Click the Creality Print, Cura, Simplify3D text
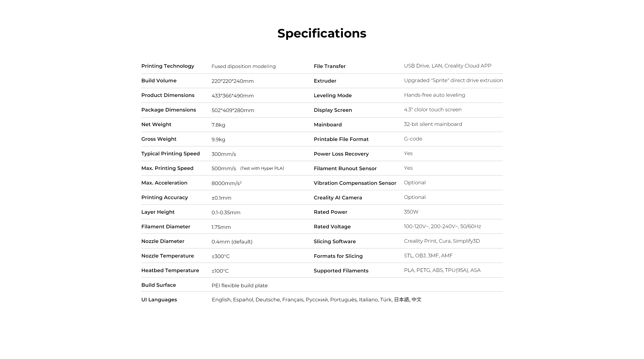Screen dimensions: 644x359 442,241
